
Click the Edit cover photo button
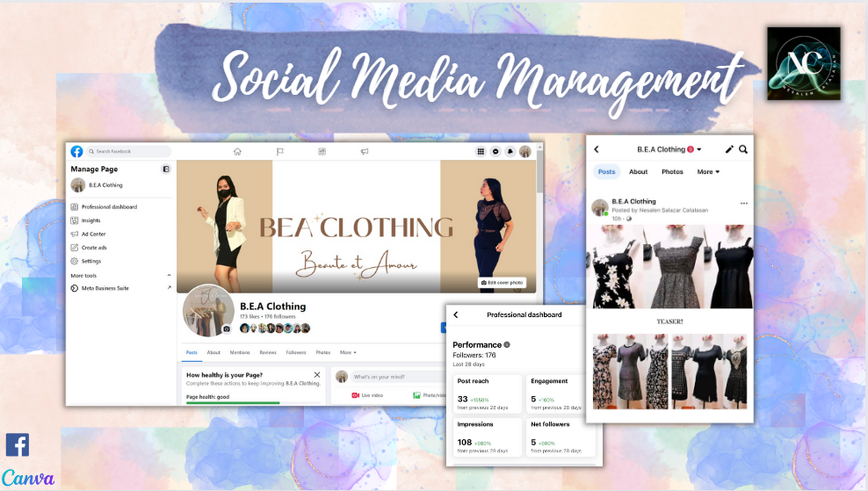pyautogui.click(x=503, y=282)
